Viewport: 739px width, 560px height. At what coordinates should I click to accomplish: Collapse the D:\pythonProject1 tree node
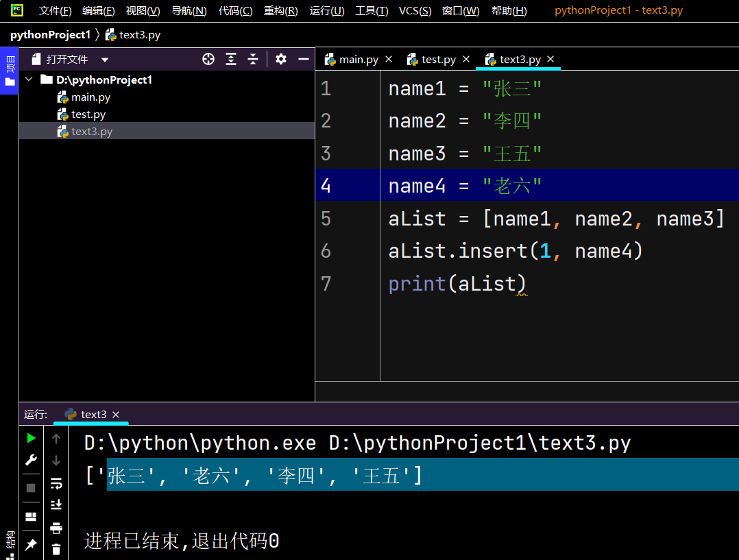29,80
